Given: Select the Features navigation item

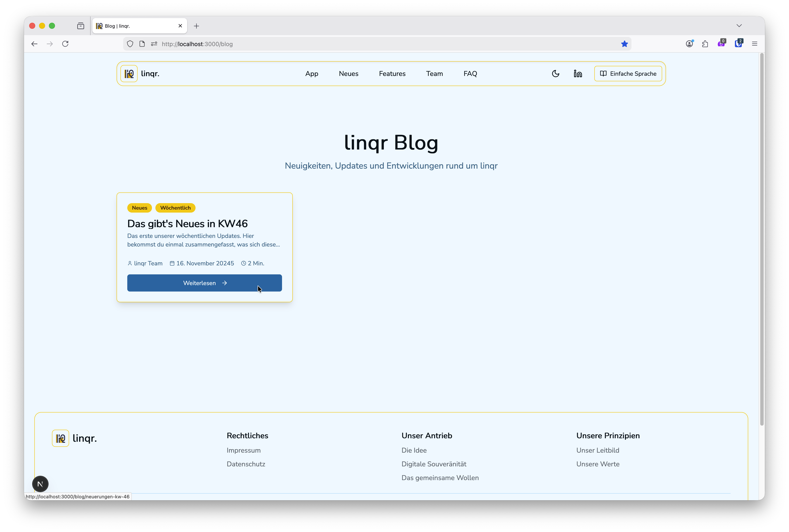Looking at the screenshot, I should coord(392,73).
